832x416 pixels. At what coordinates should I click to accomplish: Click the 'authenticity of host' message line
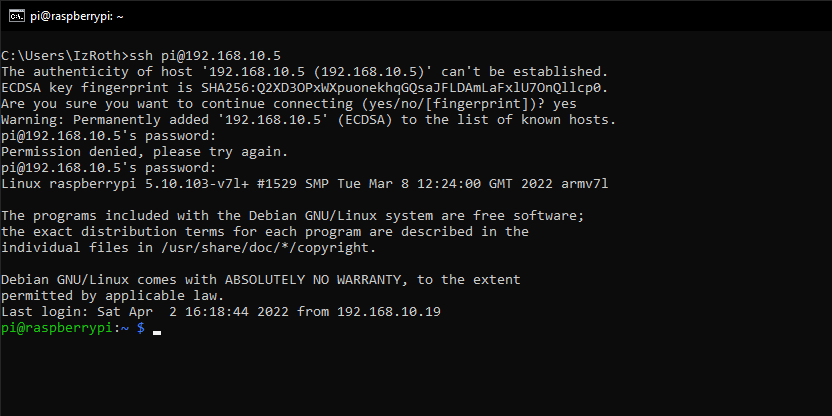click(x=304, y=72)
